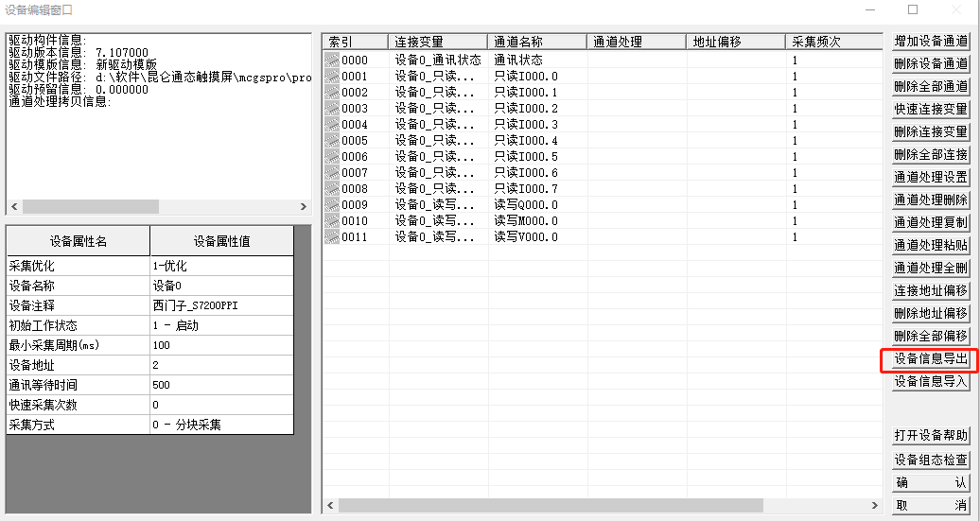Click 删除全部偏移 button
Image resolution: width=980 pixels, height=521 pixels.
coord(931,336)
